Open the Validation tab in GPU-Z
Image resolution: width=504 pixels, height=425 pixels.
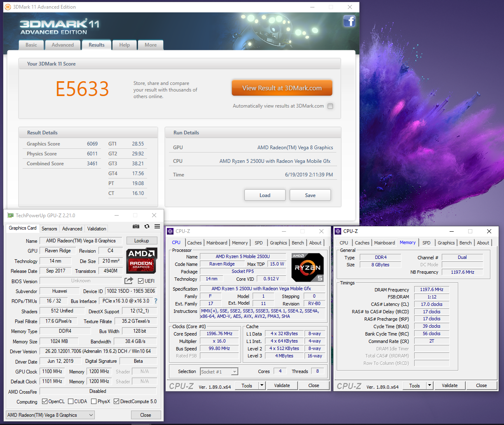pos(97,228)
